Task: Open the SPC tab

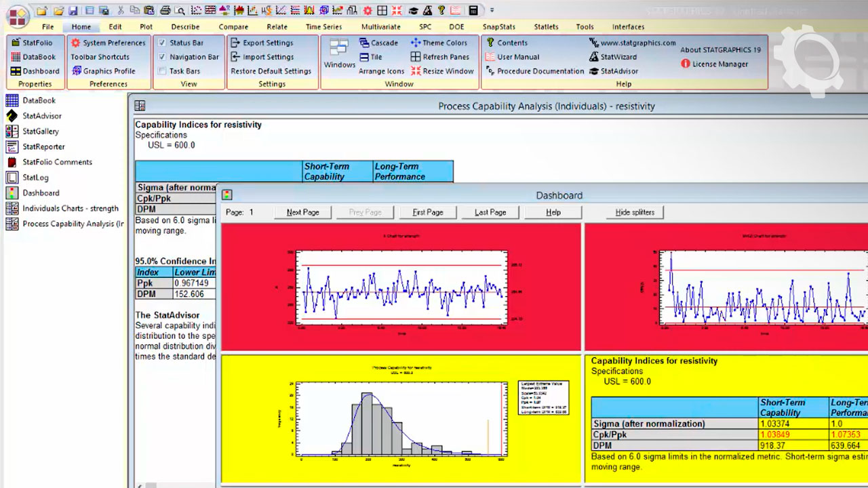Action: tap(425, 27)
